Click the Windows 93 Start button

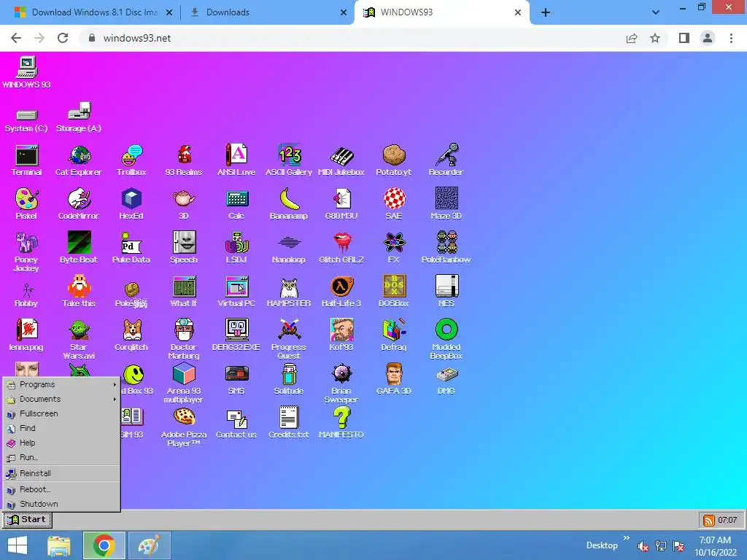coord(27,519)
